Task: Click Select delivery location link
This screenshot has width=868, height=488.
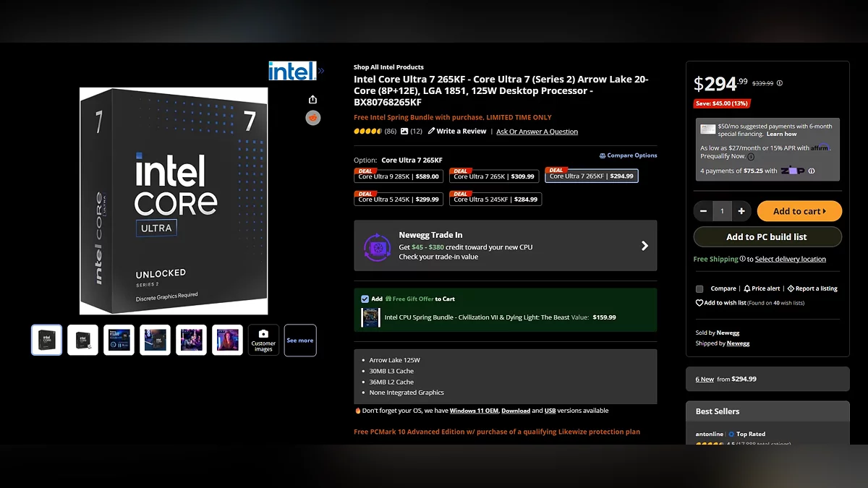Action: [791, 259]
